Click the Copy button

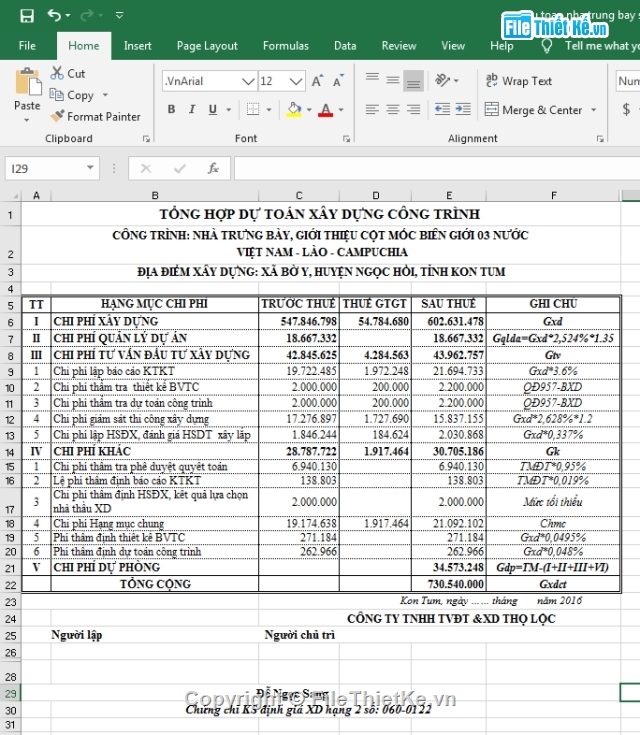click(72, 95)
